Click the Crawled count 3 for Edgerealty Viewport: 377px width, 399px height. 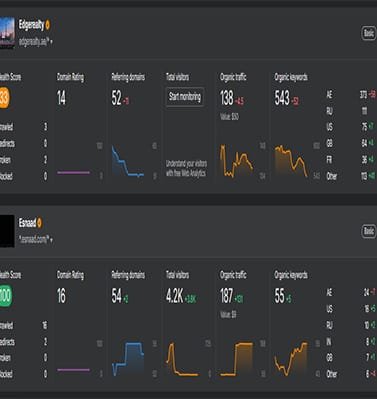(x=46, y=127)
